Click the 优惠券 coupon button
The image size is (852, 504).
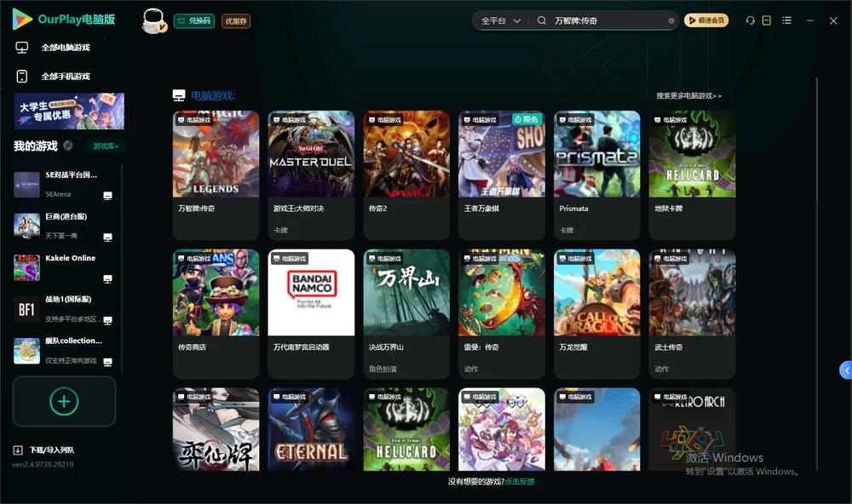pos(236,21)
